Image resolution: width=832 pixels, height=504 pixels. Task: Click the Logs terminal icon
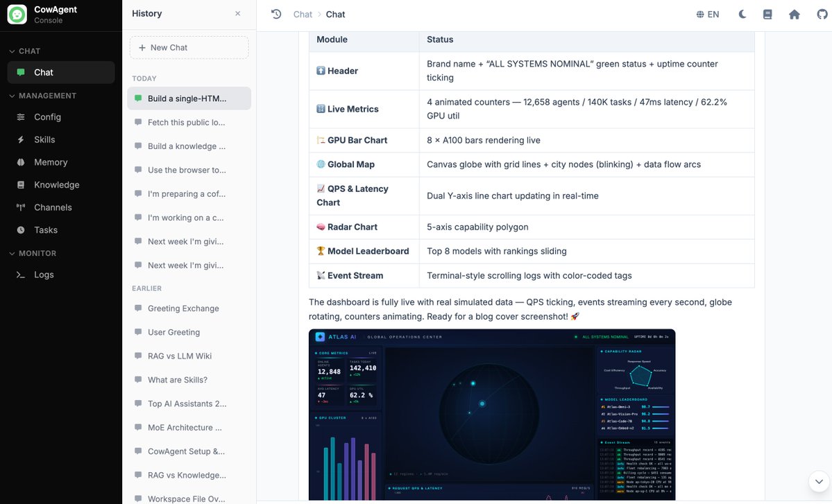[21, 275]
